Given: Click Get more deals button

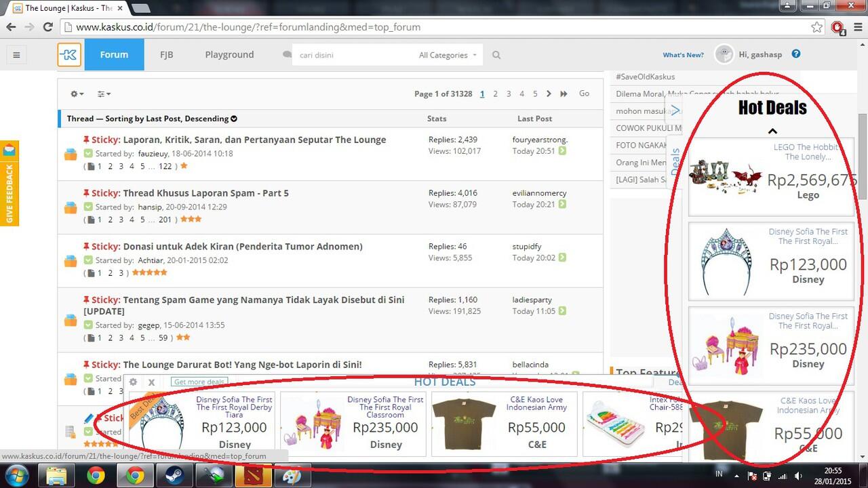Looking at the screenshot, I should [x=199, y=382].
